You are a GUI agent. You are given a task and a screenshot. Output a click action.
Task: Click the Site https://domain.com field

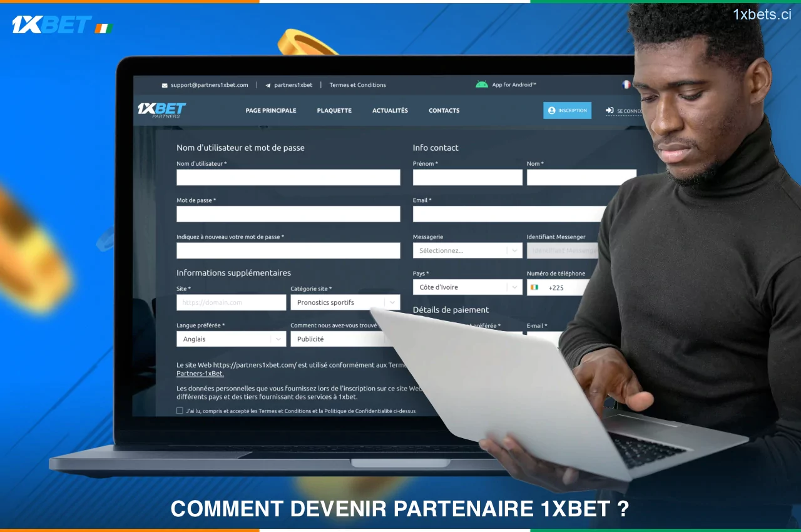(232, 302)
